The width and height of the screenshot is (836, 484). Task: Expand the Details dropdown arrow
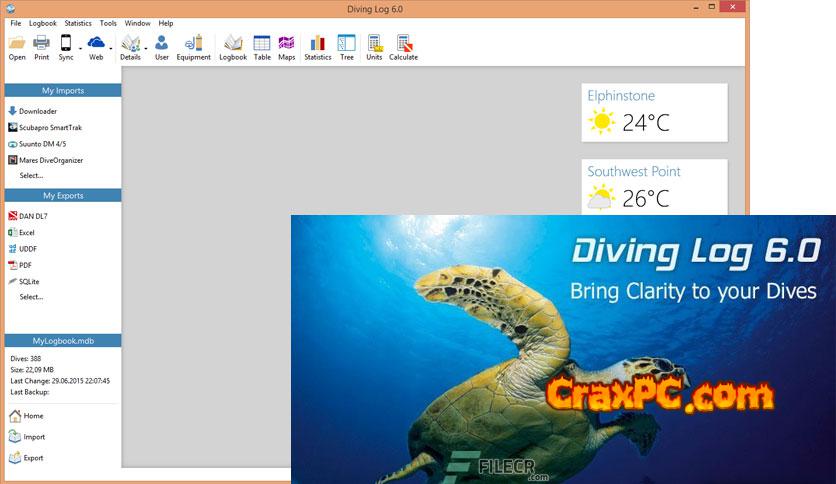[145, 46]
